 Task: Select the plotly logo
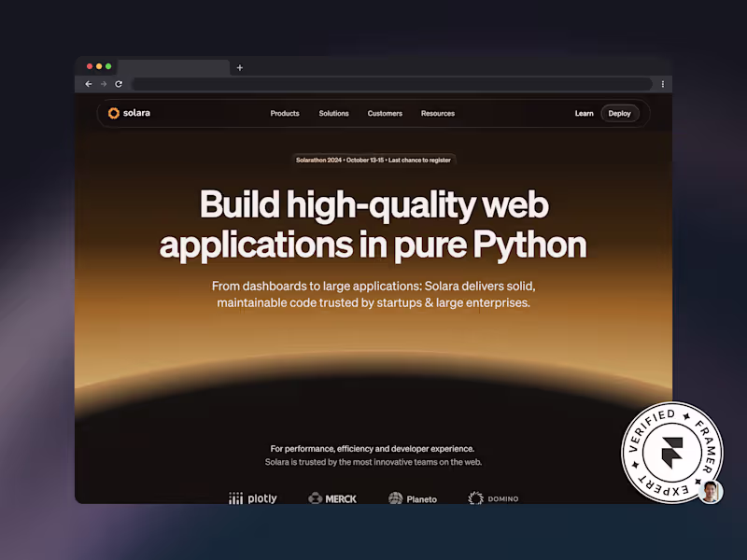pos(253,498)
